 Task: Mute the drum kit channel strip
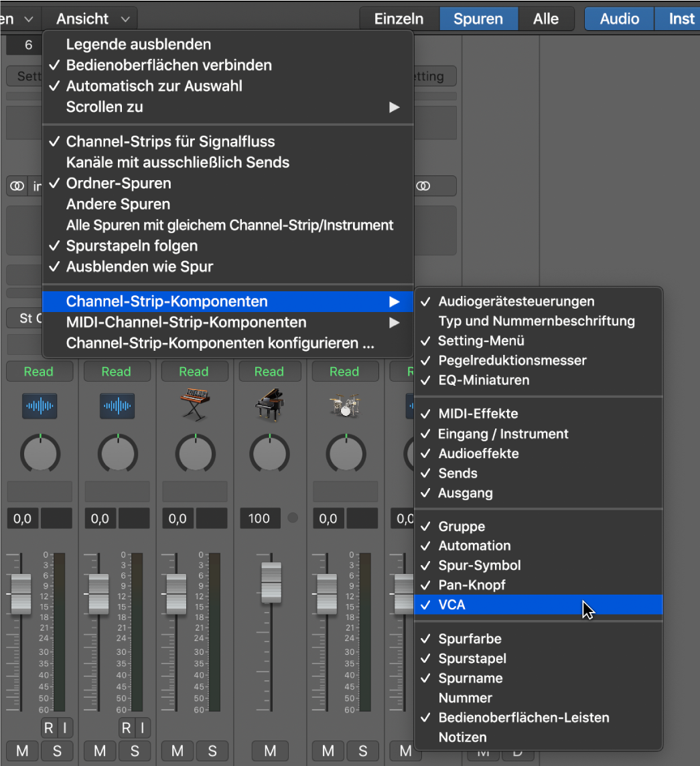(x=328, y=751)
